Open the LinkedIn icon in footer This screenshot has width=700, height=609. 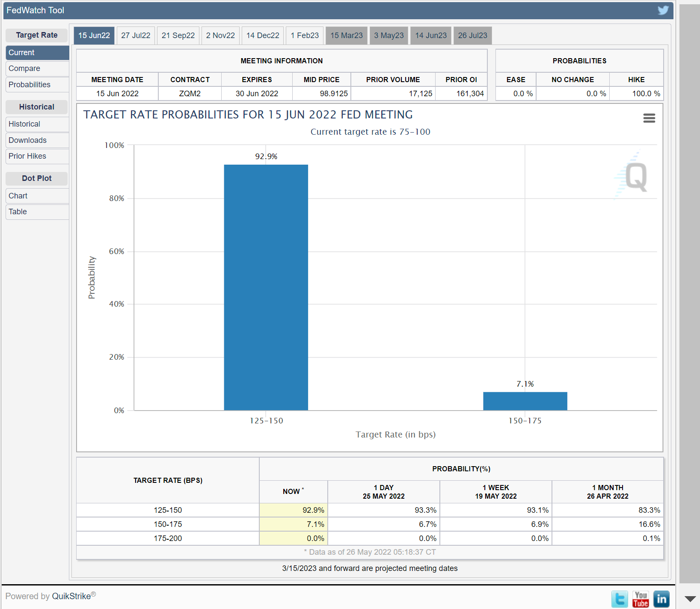pyautogui.click(x=661, y=599)
